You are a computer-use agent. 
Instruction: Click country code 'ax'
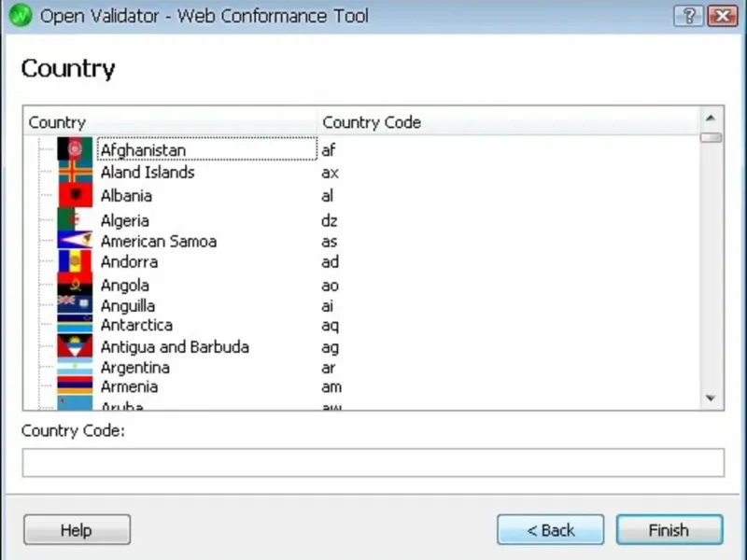330,173
